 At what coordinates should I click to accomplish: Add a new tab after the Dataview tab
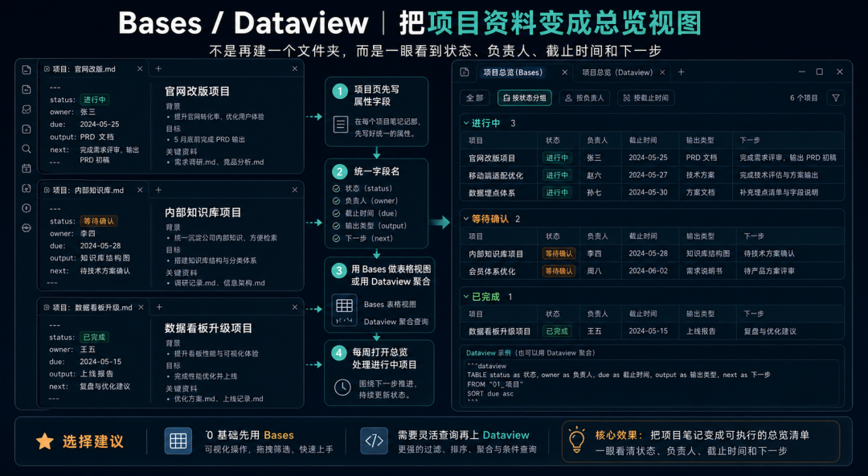coord(681,72)
